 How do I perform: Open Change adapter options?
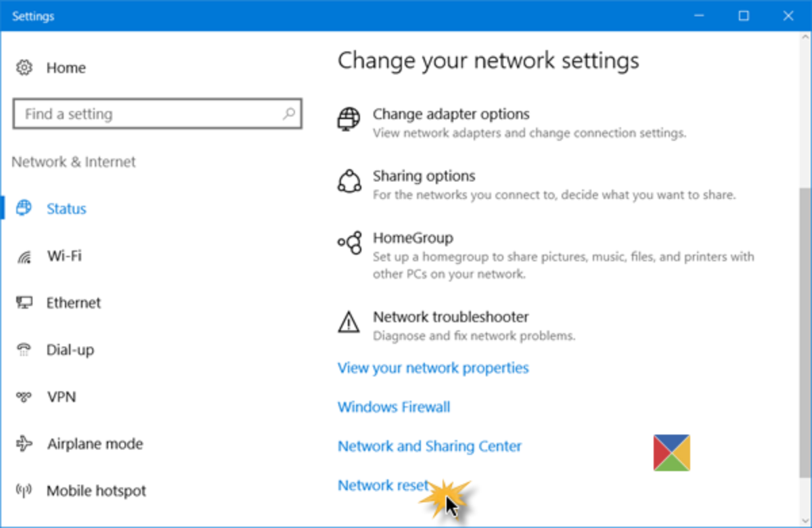[x=451, y=114]
